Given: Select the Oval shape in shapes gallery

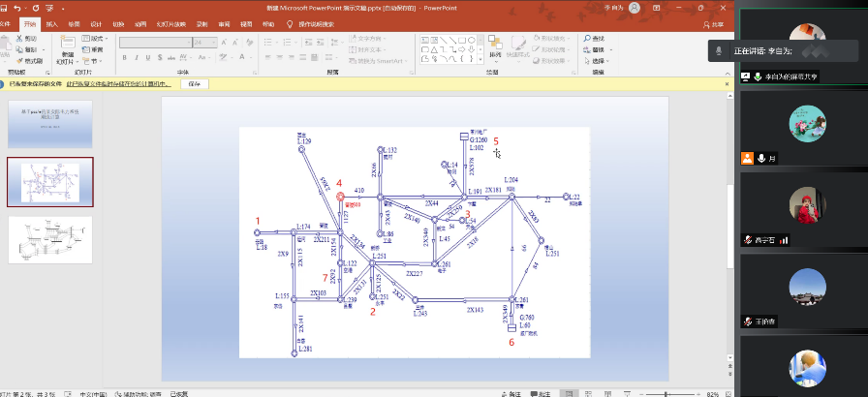Looking at the screenshot, I should (471, 40).
